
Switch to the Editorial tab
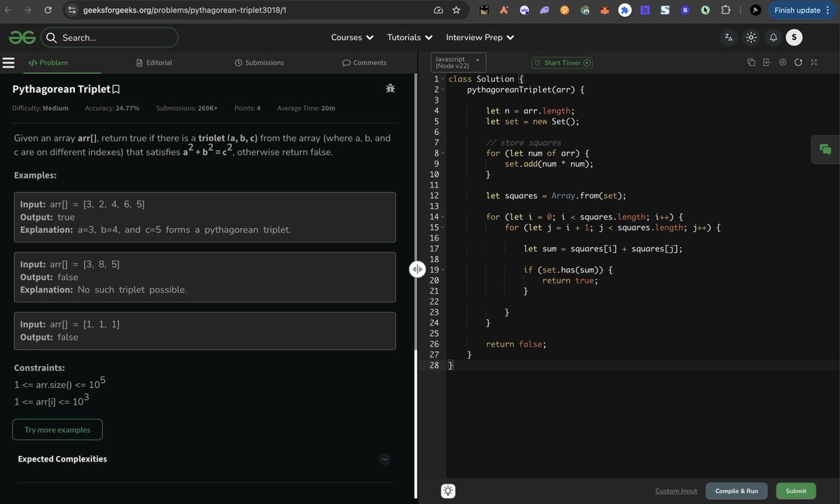tap(154, 62)
